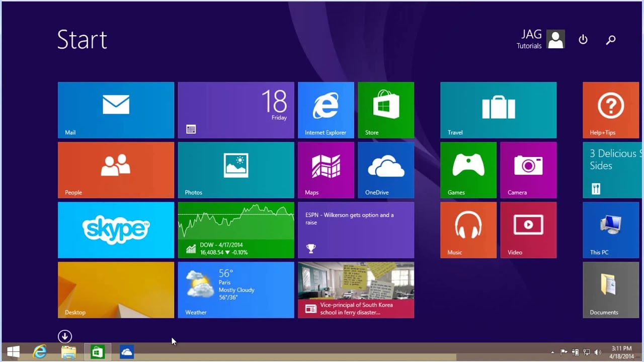Open the Photos tile
The height and width of the screenshot is (362, 644).
[236, 170]
